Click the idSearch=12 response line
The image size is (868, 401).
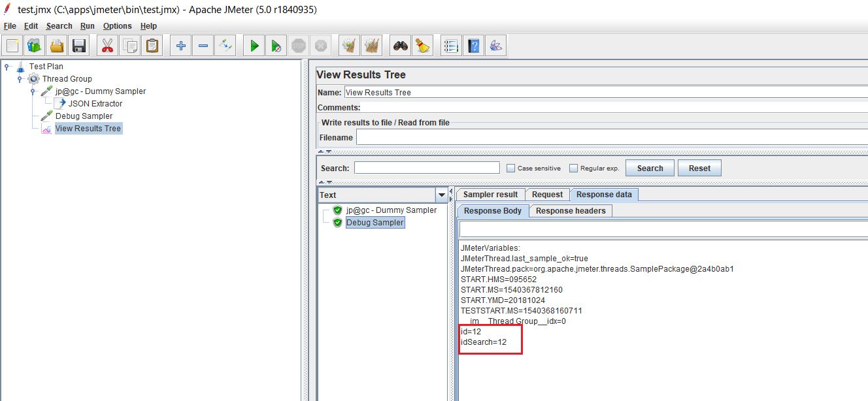[484, 342]
